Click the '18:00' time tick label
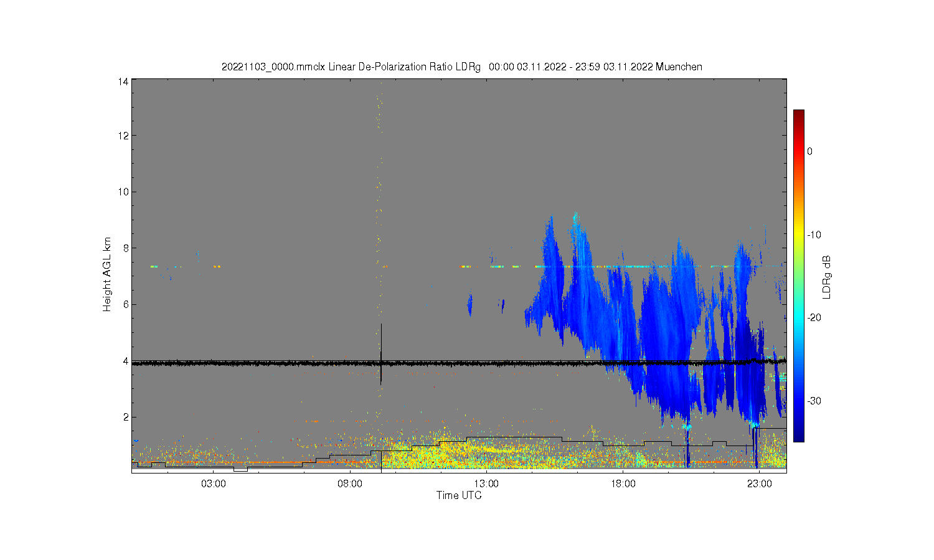 point(623,483)
